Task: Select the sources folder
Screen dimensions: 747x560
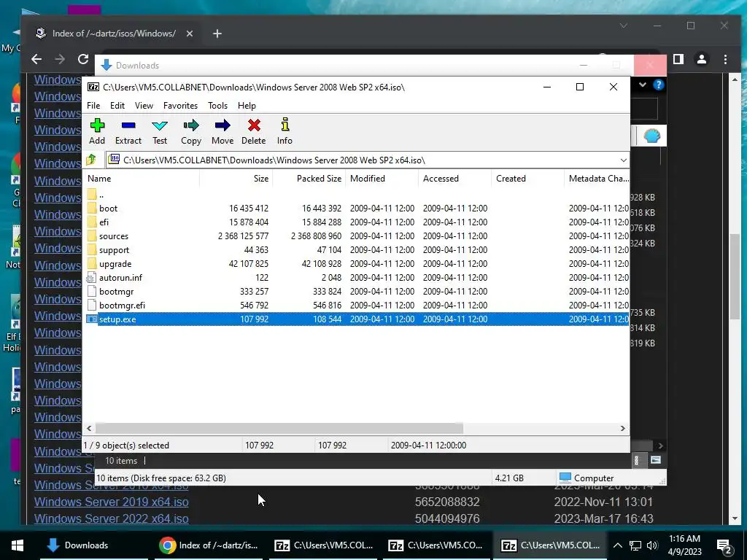Action: 356,236
